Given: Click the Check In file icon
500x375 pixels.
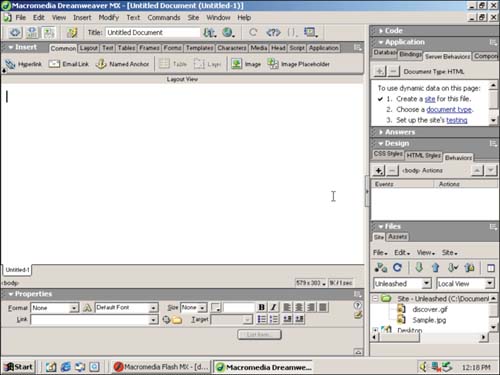Looking at the screenshot, I should pyautogui.click(x=469, y=267).
